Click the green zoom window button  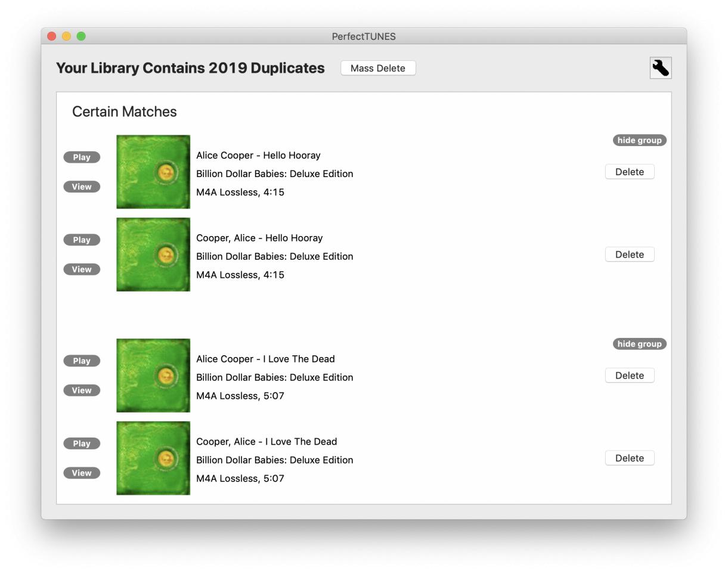[x=81, y=36]
